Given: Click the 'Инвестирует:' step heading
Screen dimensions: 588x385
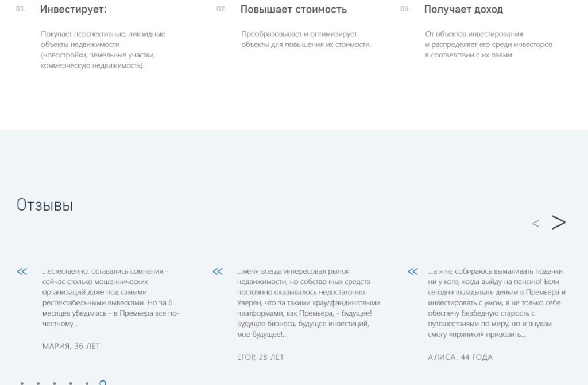Looking at the screenshot, I should pyautogui.click(x=73, y=10).
